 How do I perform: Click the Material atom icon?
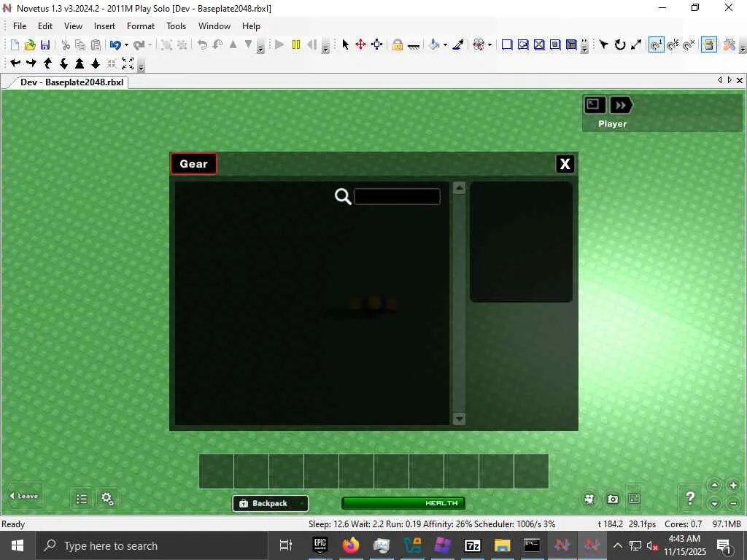(479, 44)
